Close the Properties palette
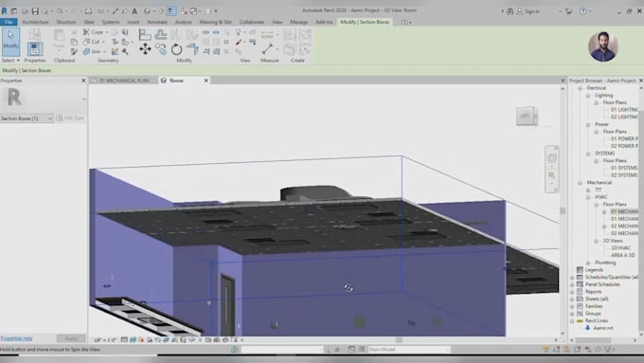The width and height of the screenshot is (644, 363). coord(83,81)
